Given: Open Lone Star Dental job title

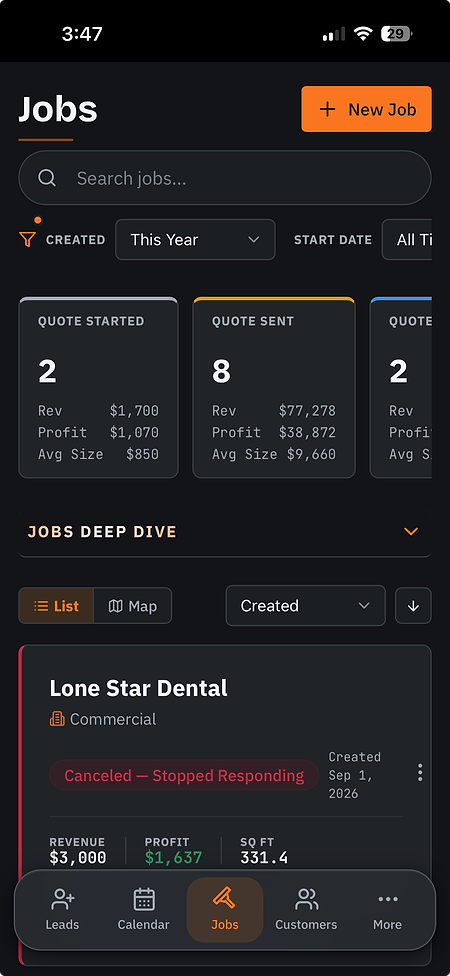Looking at the screenshot, I should point(138,688).
